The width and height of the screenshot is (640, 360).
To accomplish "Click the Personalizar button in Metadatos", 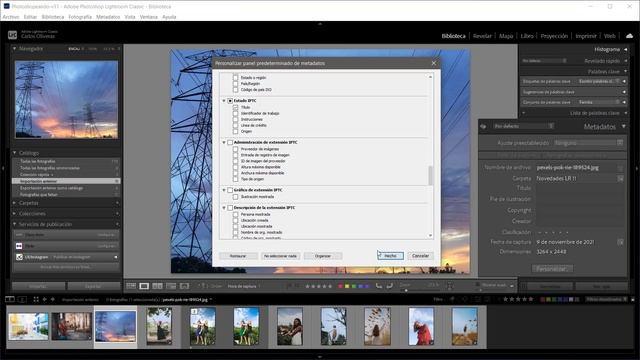I will point(552,269).
